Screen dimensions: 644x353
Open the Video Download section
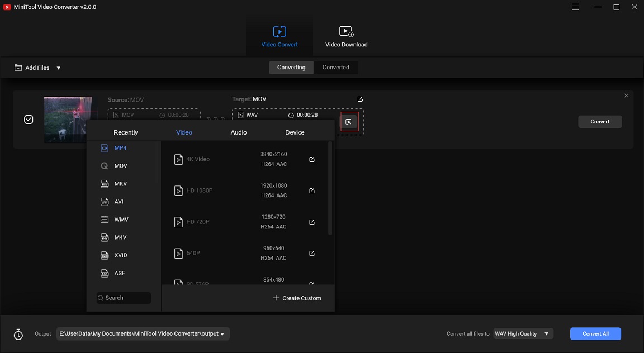(346, 36)
